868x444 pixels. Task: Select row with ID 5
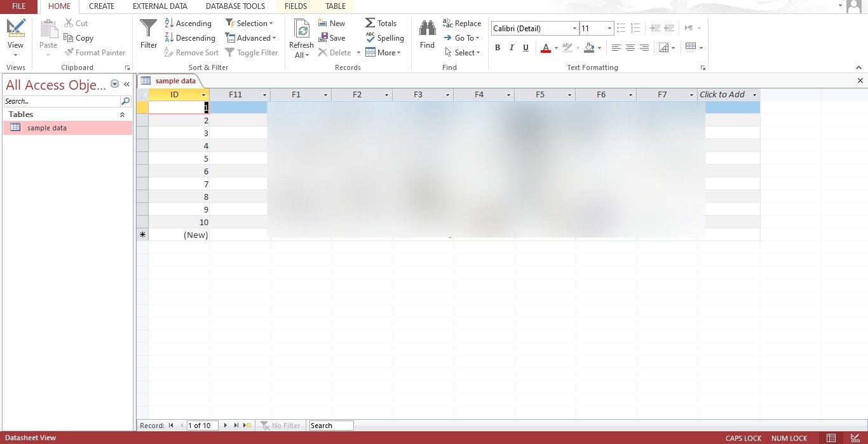pos(142,158)
